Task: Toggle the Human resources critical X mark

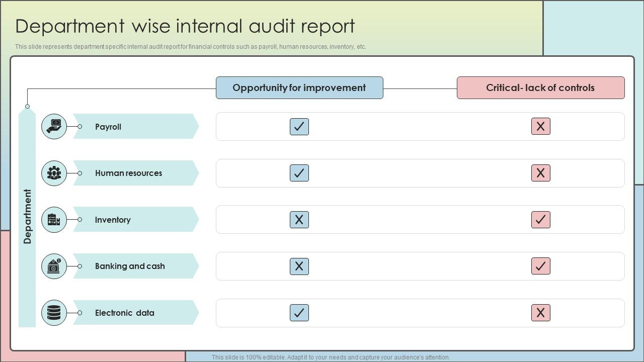Action: (541, 173)
